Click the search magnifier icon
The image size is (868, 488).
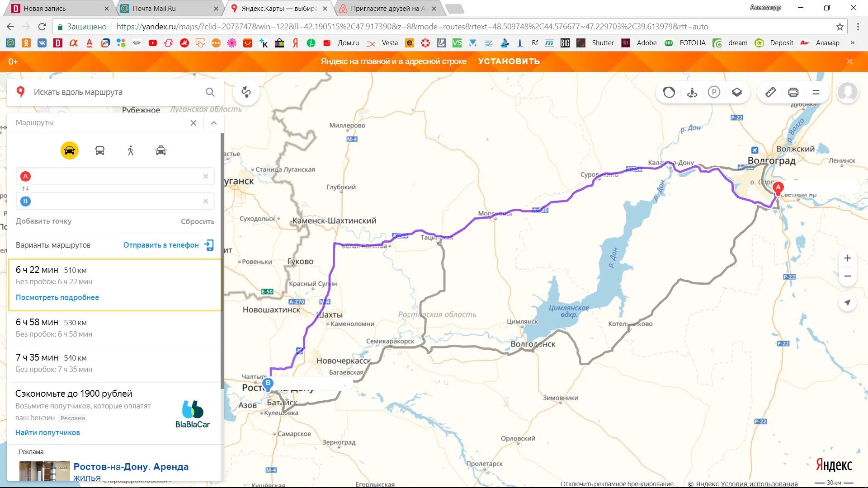210,92
